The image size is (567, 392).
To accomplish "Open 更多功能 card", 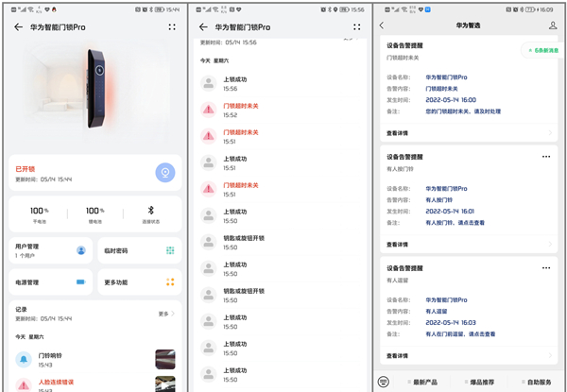I will click(x=140, y=281).
